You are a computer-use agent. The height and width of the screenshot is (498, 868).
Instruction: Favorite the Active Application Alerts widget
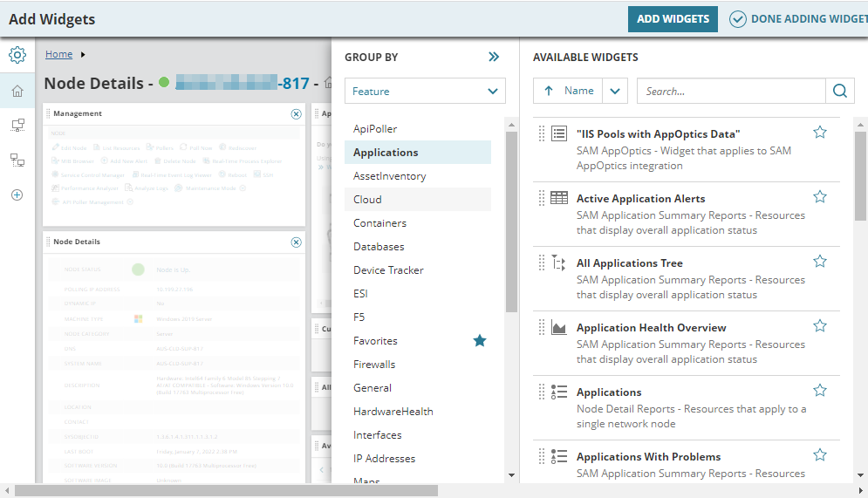point(820,197)
